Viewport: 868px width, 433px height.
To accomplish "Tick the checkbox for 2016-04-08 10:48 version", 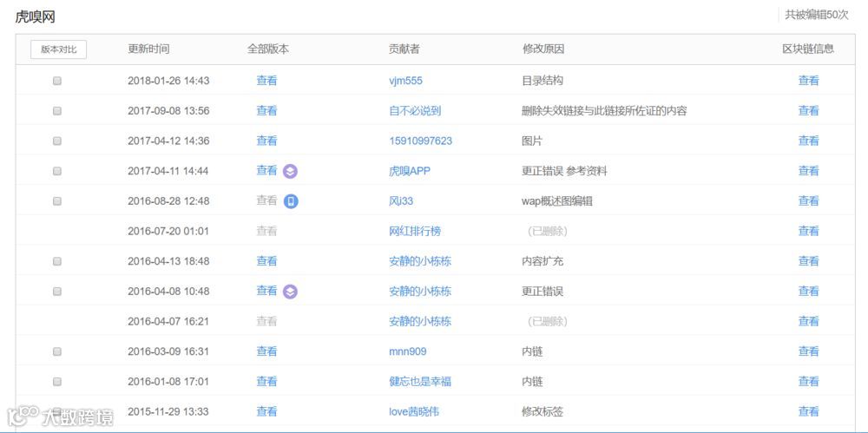I will (x=57, y=291).
